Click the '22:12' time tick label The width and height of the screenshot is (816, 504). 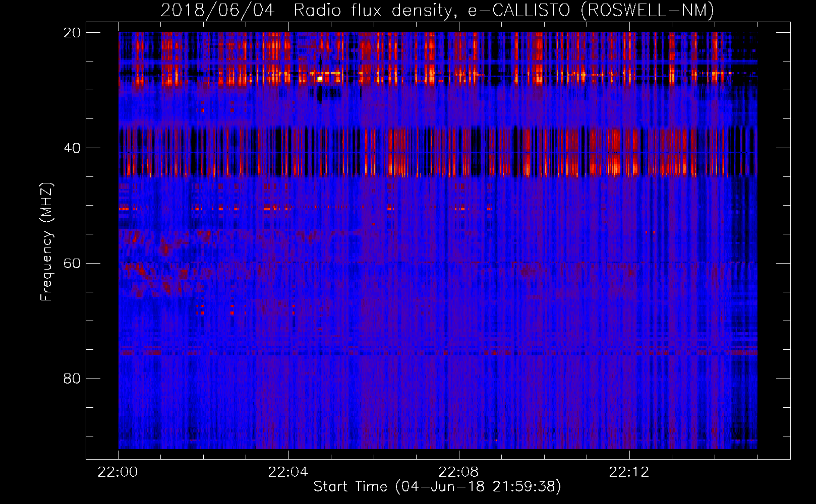629,472
